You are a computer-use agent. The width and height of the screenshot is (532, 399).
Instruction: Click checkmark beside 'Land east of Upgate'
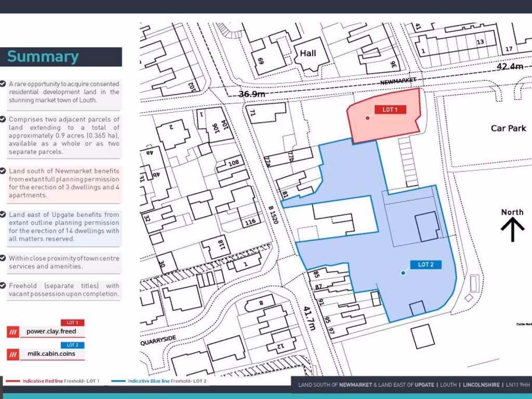pyautogui.click(x=4, y=215)
